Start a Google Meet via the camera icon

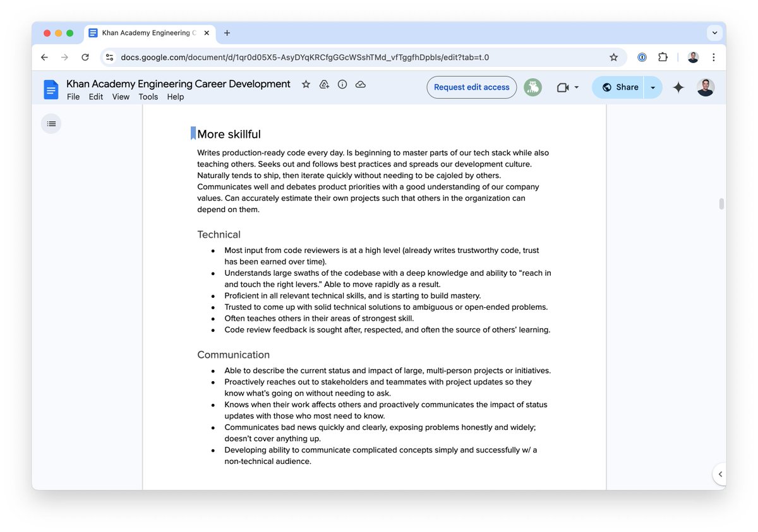tap(562, 87)
